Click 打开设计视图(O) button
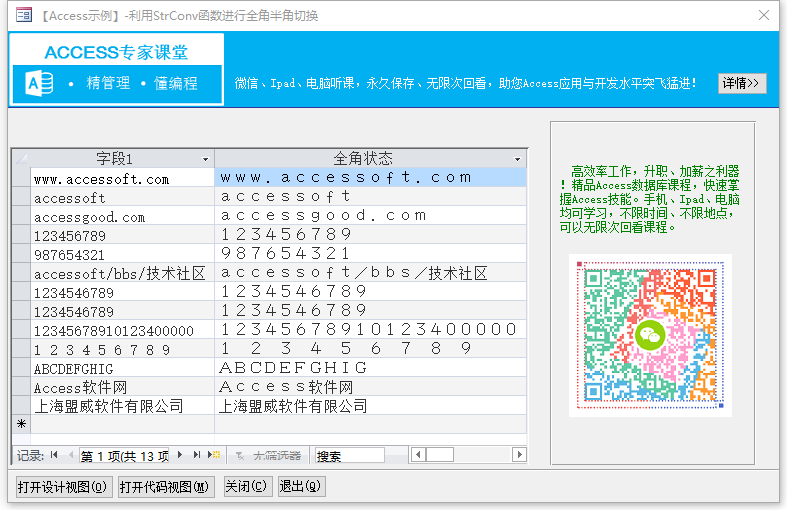Image resolution: width=787 pixels, height=510 pixels. [x=62, y=487]
